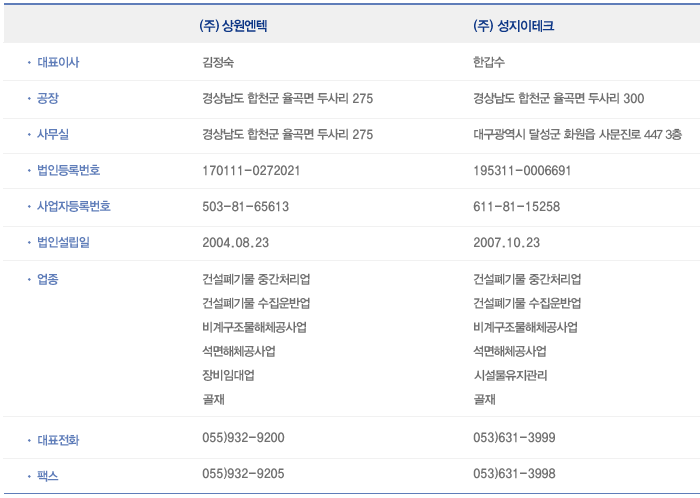Click the phone number 055)932-9200
Image resolution: width=700 pixels, height=498 pixels.
point(243,438)
